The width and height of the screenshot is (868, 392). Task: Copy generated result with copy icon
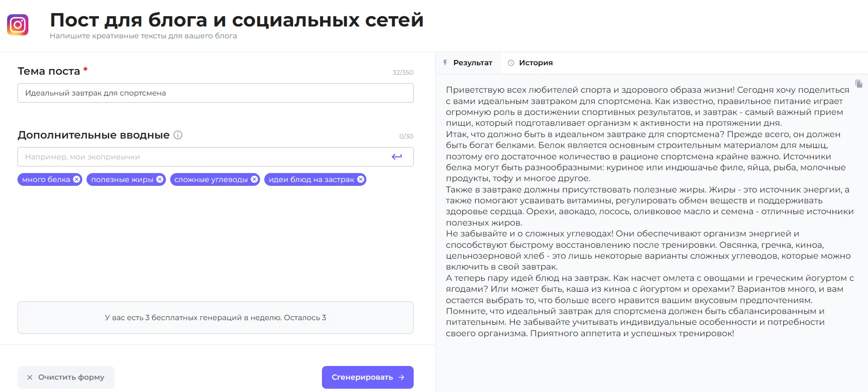859,84
